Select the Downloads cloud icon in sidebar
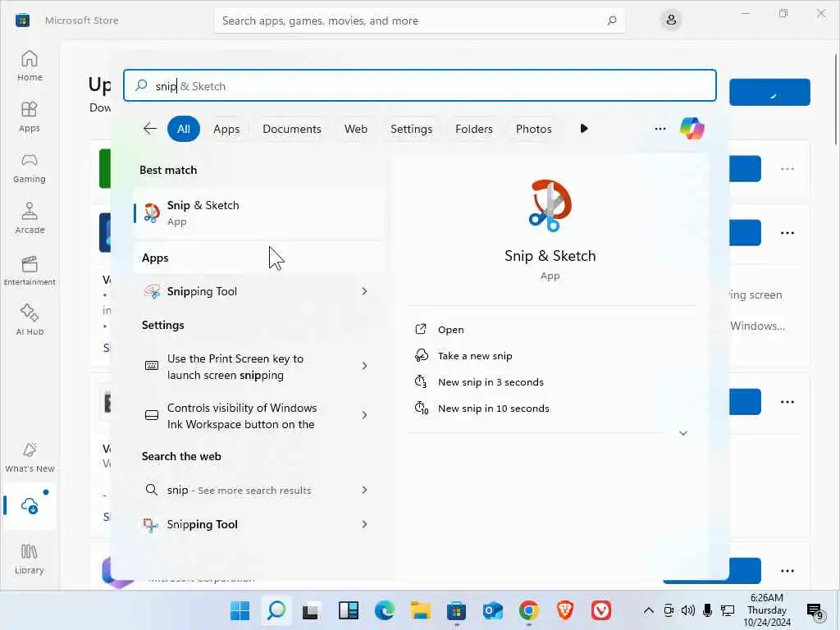The width and height of the screenshot is (840, 630). (30, 505)
